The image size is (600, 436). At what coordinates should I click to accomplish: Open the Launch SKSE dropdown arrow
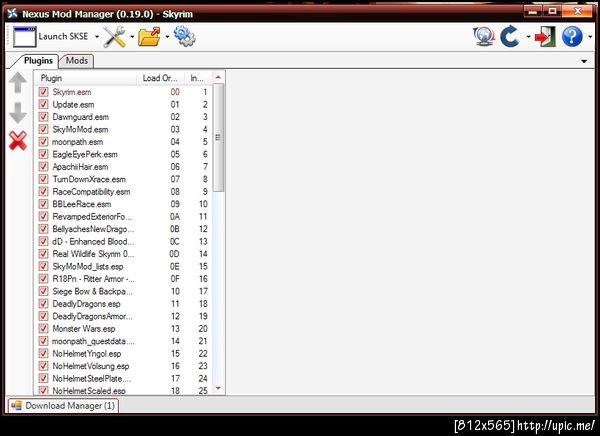97,37
